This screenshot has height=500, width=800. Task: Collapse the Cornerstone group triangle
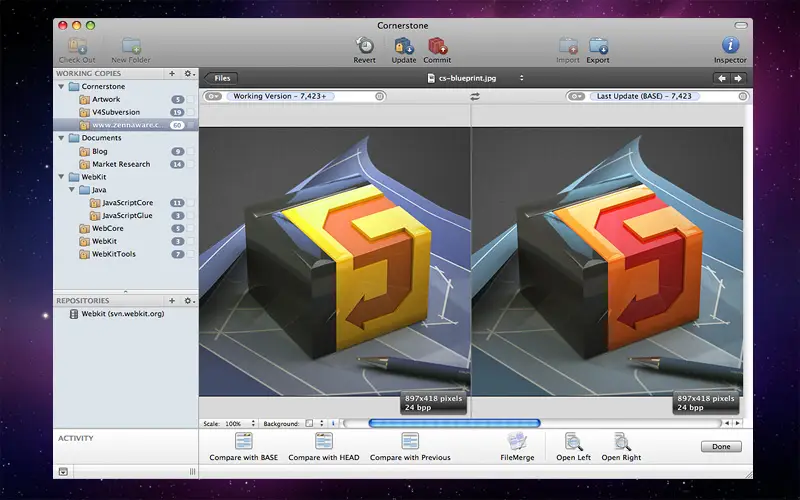point(61,87)
